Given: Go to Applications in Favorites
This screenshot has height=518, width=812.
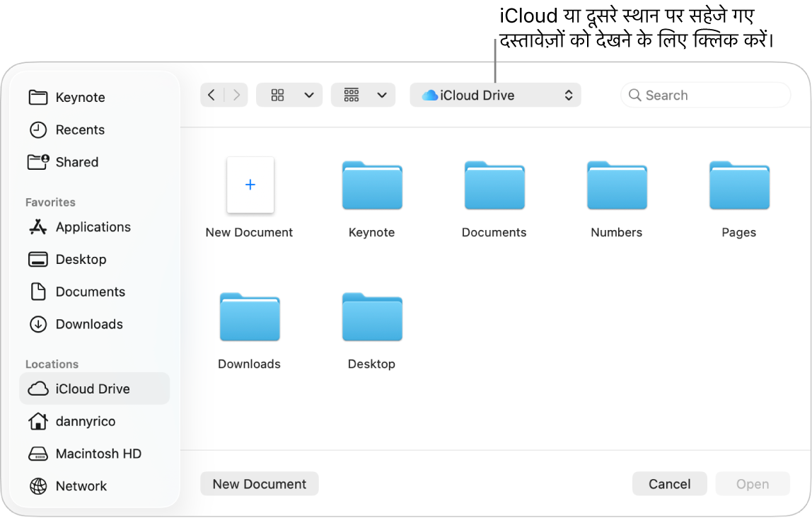Looking at the screenshot, I should tap(80, 227).
